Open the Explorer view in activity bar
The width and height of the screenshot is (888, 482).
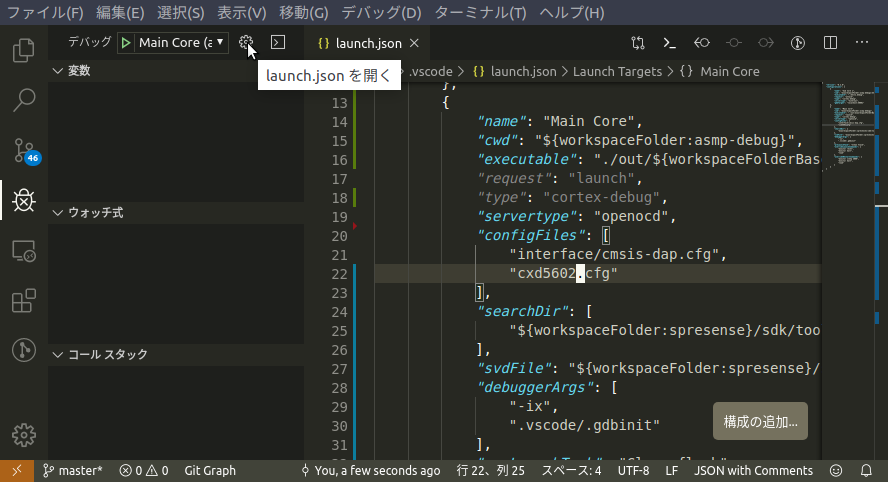click(x=24, y=50)
